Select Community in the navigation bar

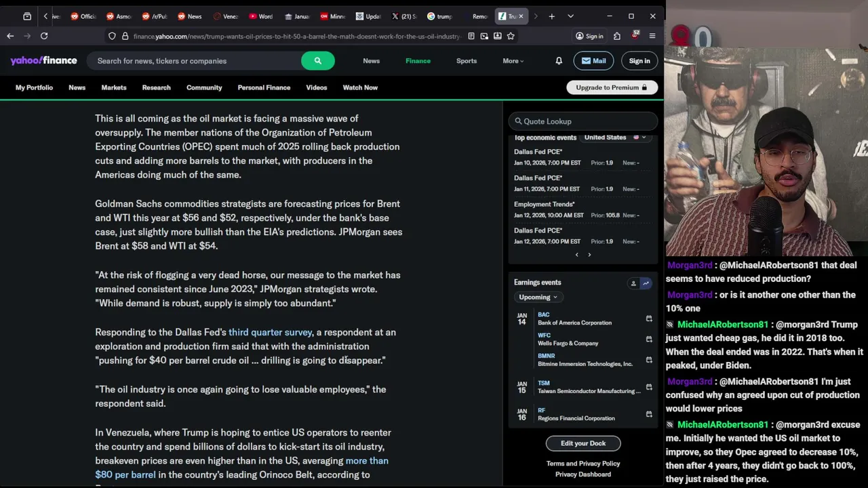click(204, 87)
